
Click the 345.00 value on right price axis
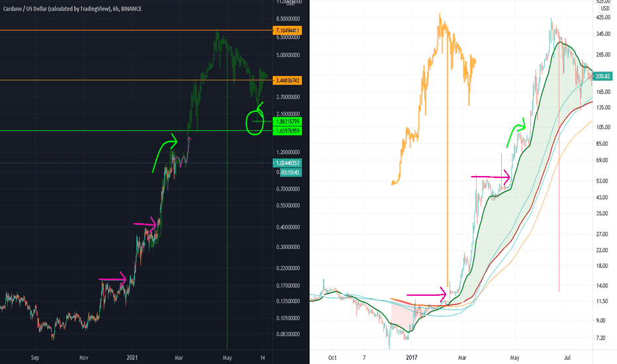(603, 34)
